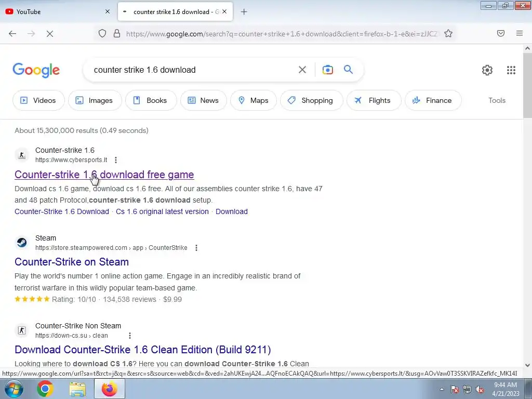The image size is (532, 399).
Task: Open Cs 1.6 original latest version sitelink
Action: click(x=162, y=211)
